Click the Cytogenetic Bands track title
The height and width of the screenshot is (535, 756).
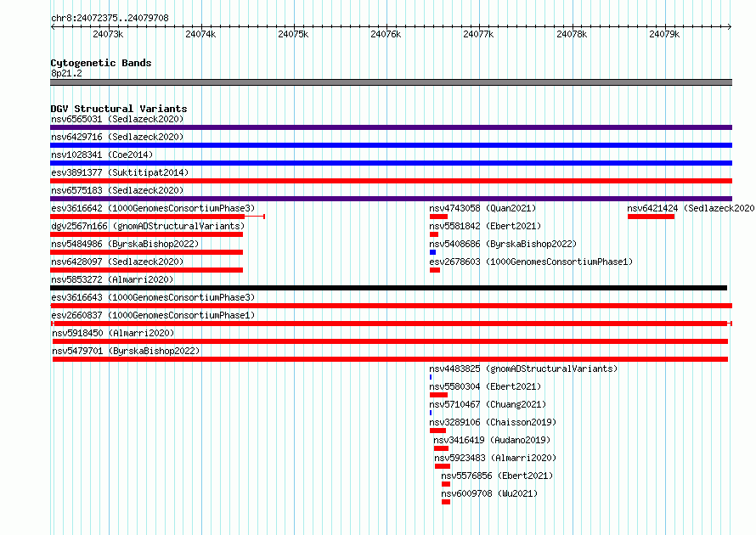pyautogui.click(x=101, y=63)
